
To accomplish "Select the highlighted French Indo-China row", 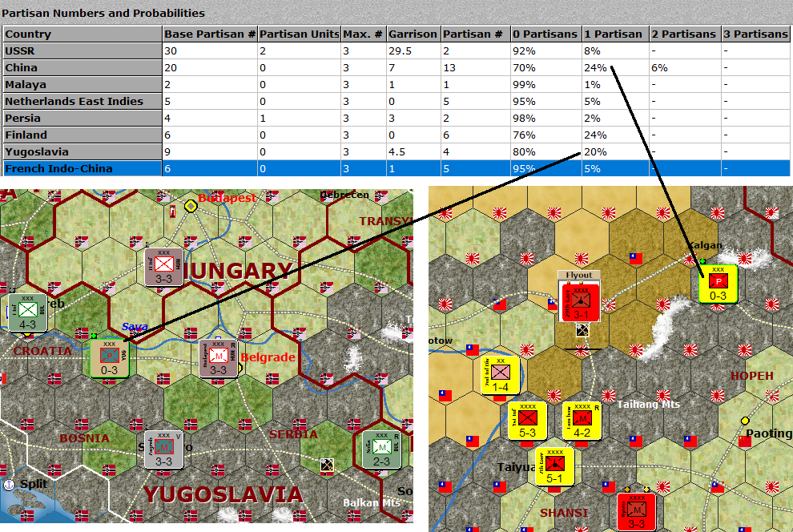I will (396, 168).
